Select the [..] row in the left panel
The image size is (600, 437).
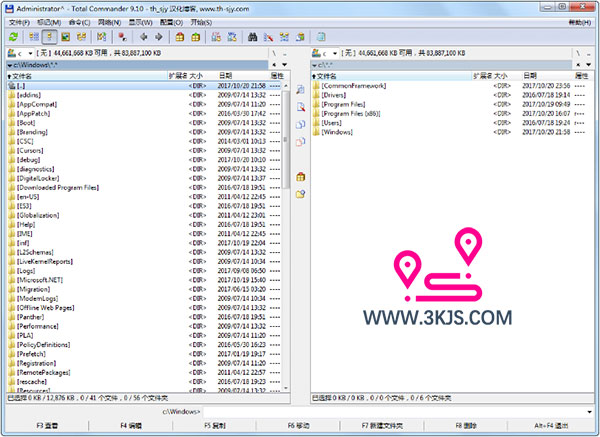[x=144, y=86]
